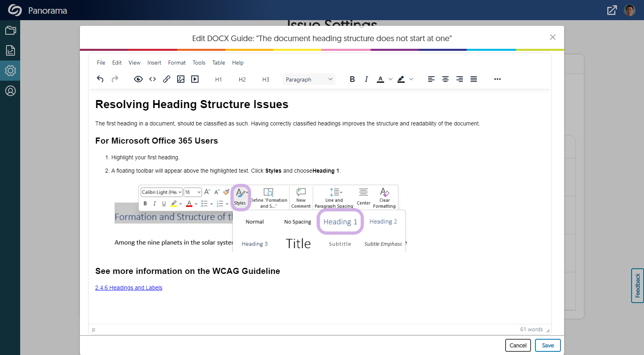The width and height of the screenshot is (644, 355).
Task: Open the Table menu
Action: [x=219, y=63]
